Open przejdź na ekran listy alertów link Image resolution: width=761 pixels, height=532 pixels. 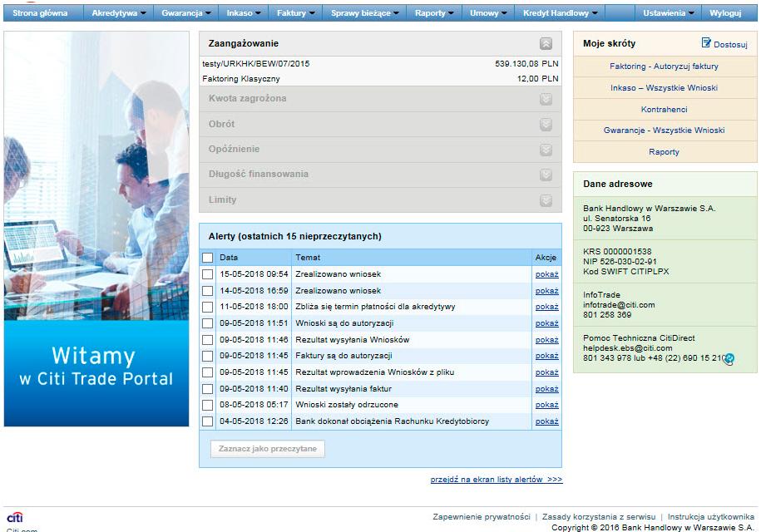tap(496, 480)
